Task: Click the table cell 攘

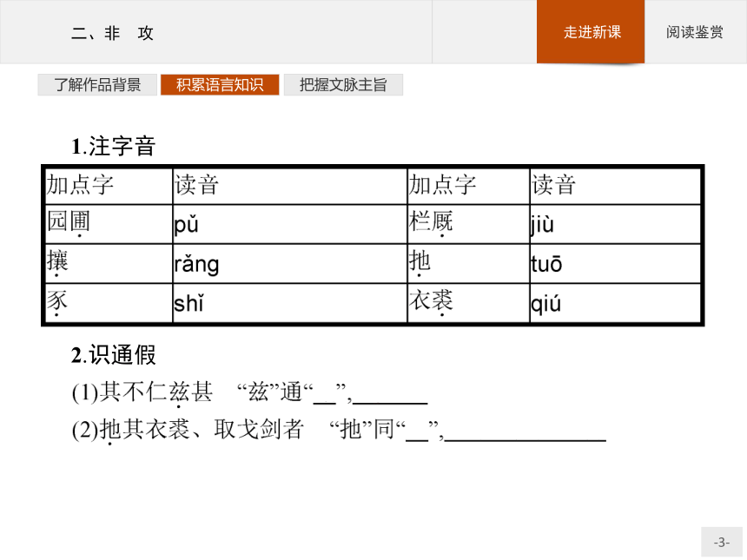Action: click(109, 264)
